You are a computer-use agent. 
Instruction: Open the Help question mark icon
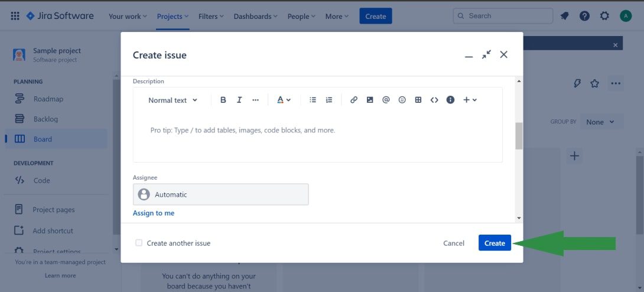pyautogui.click(x=584, y=16)
